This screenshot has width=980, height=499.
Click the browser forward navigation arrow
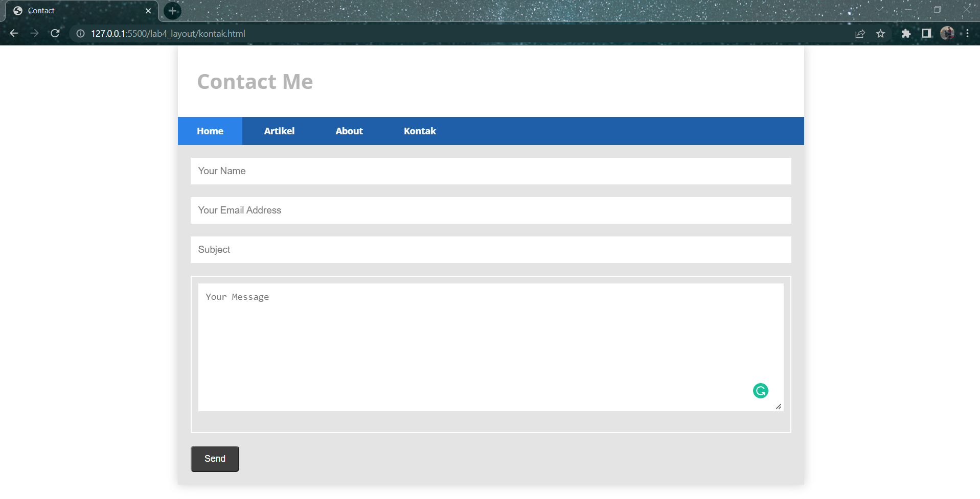(34, 33)
